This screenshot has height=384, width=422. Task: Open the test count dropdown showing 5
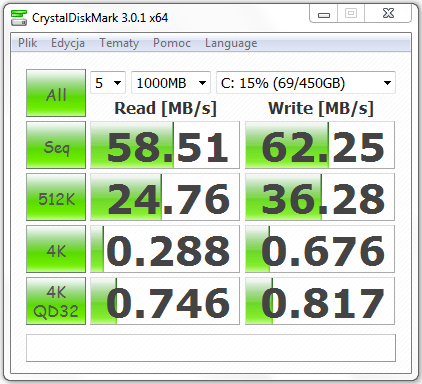click(108, 83)
